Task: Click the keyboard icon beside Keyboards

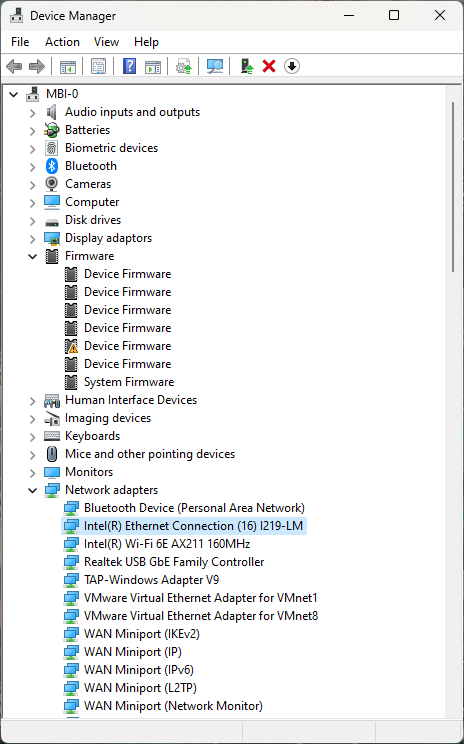Action: (x=52, y=437)
